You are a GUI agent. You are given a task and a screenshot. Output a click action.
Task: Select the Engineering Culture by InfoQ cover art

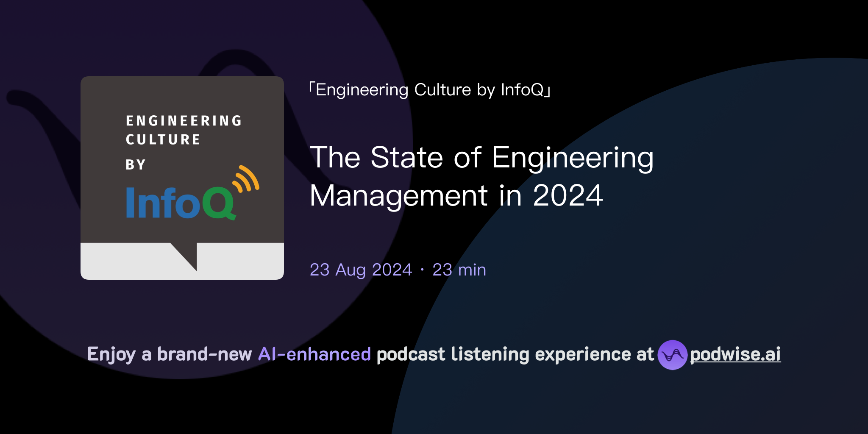(181, 177)
